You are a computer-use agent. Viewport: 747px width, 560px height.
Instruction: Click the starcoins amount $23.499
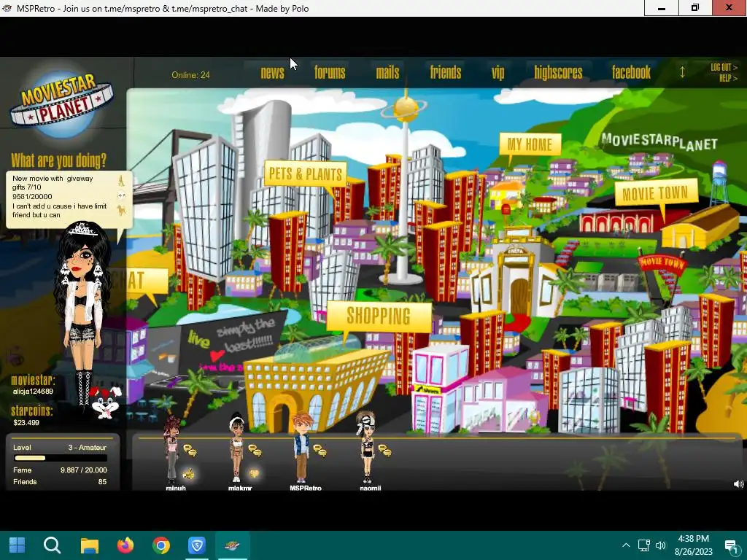pos(26,422)
